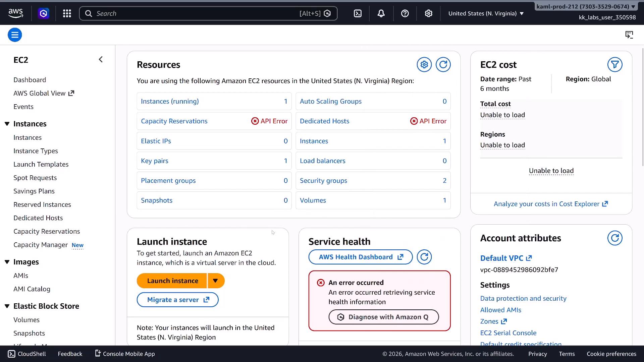This screenshot has width=644, height=362.
Task: Open Launch Templates in the sidebar
Action: coord(41,164)
